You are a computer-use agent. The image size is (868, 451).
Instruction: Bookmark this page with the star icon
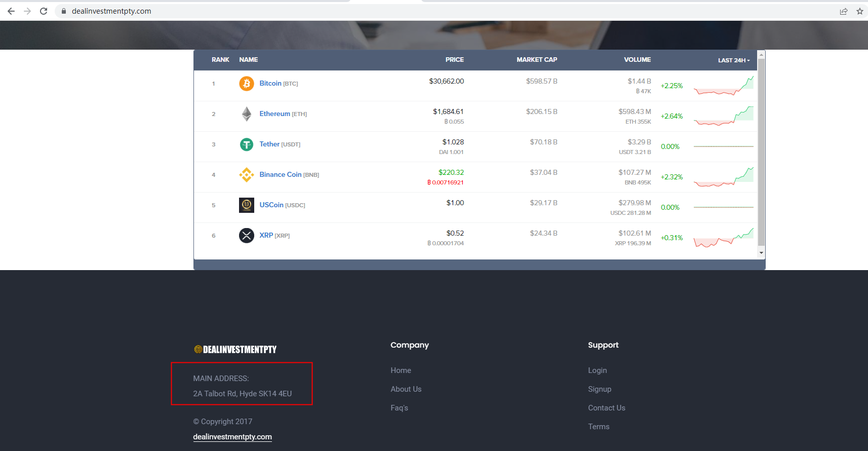(x=860, y=11)
